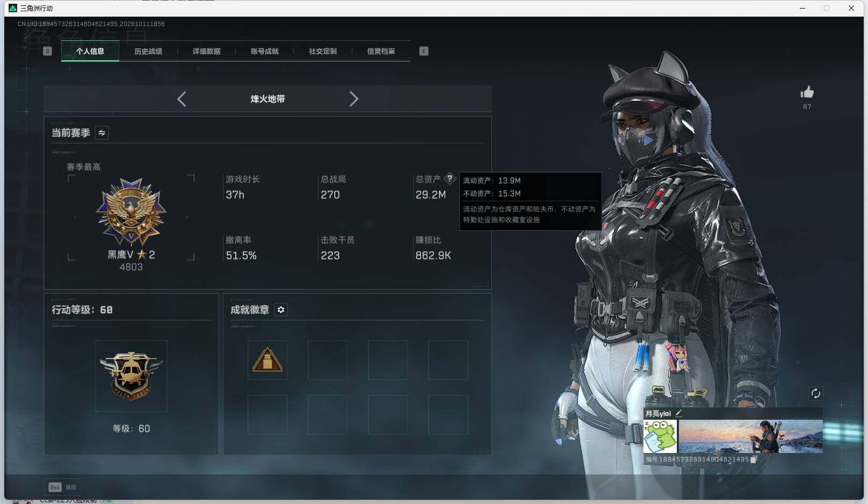
Task: Click the rotate character model icon
Action: point(815,393)
